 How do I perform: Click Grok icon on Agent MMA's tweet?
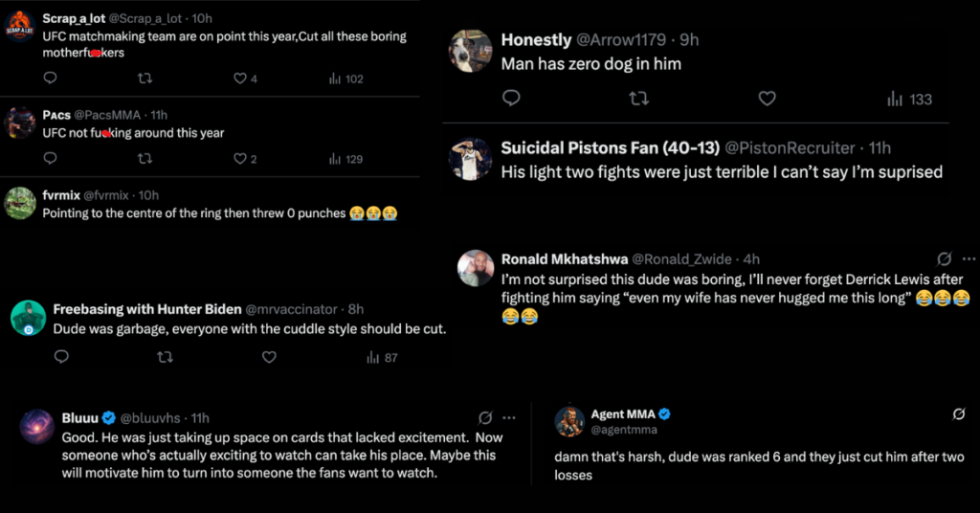958,414
